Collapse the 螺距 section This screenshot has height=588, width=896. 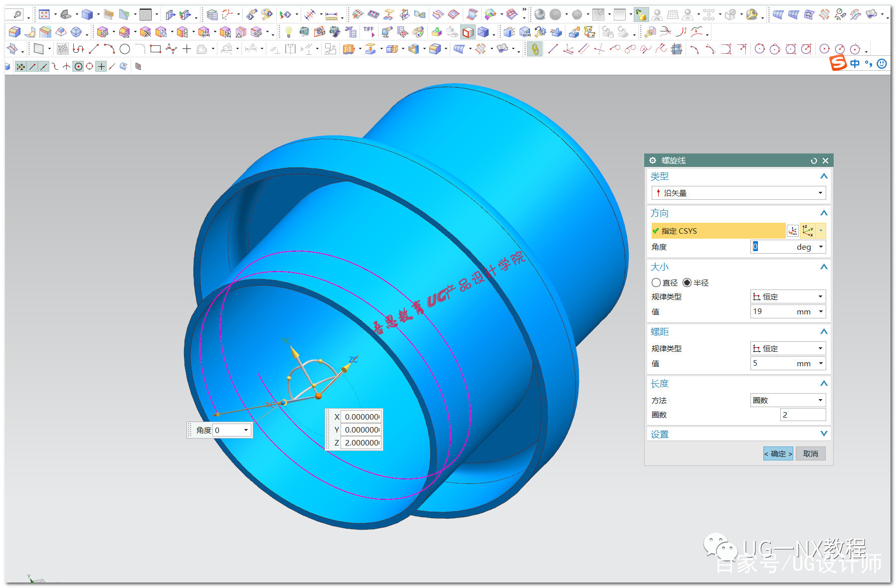pos(824,331)
